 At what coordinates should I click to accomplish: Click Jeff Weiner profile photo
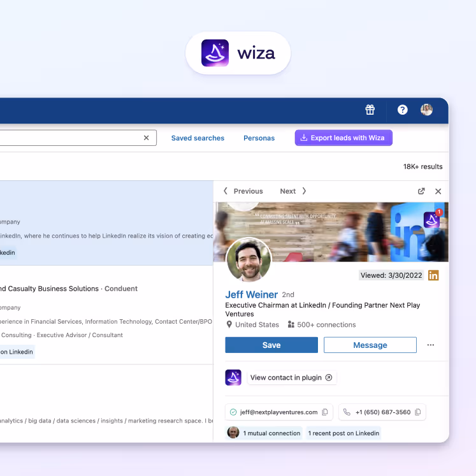(249, 259)
